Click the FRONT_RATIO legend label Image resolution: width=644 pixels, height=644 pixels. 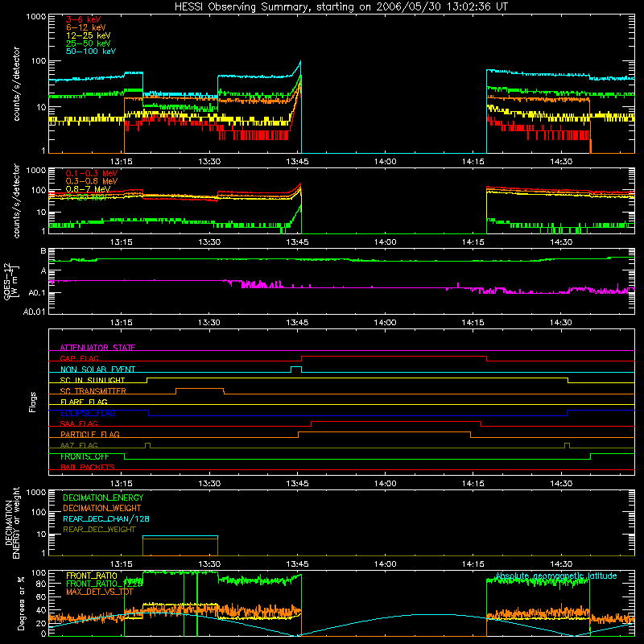(92, 576)
